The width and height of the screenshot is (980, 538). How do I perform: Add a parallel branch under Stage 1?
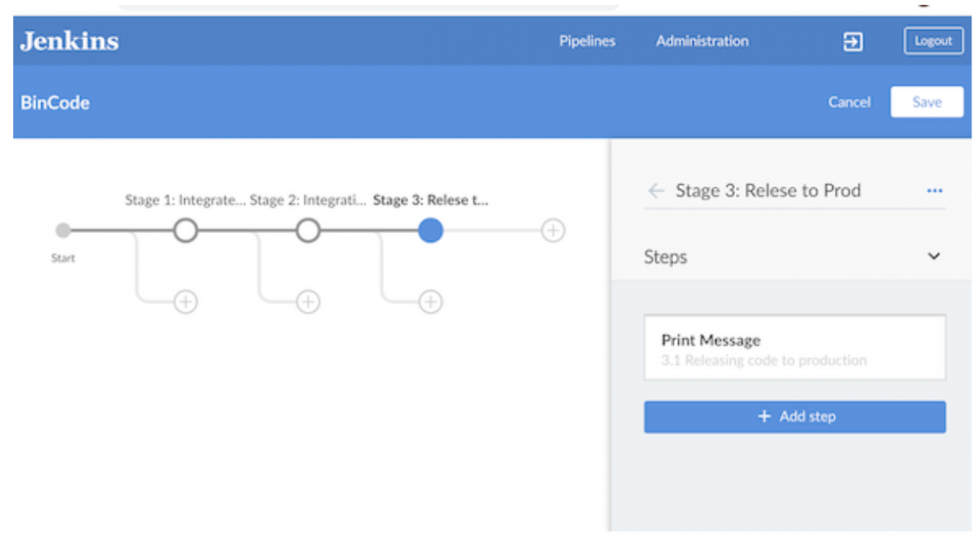(185, 302)
